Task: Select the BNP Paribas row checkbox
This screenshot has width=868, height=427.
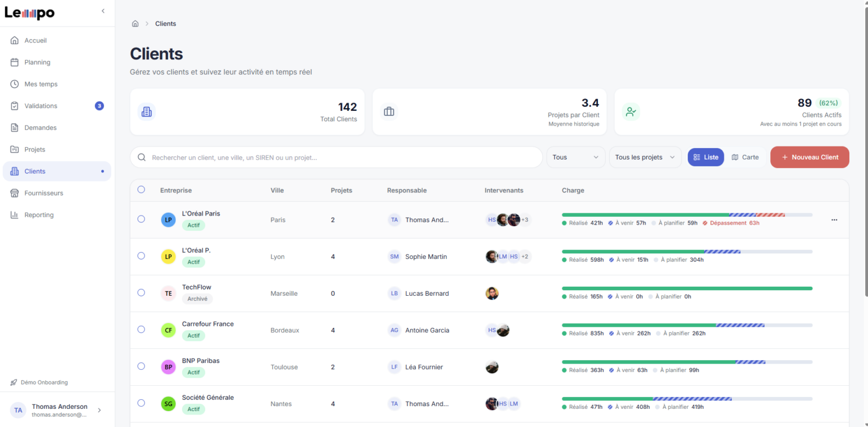Action: [x=141, y=366]
